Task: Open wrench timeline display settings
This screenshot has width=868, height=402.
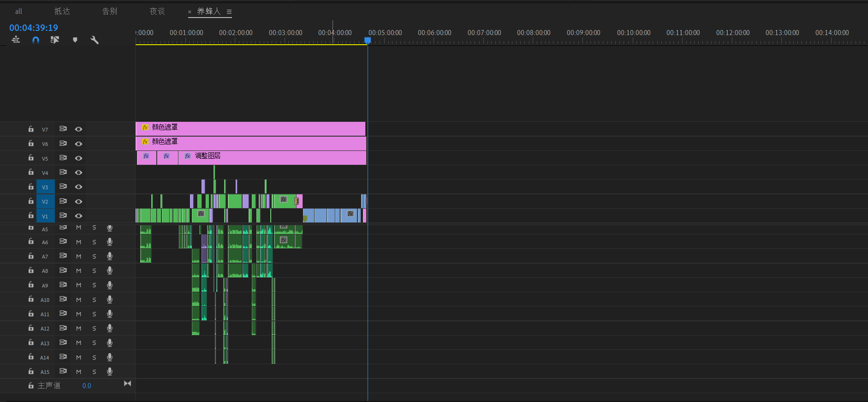Action: click(95, 40)
